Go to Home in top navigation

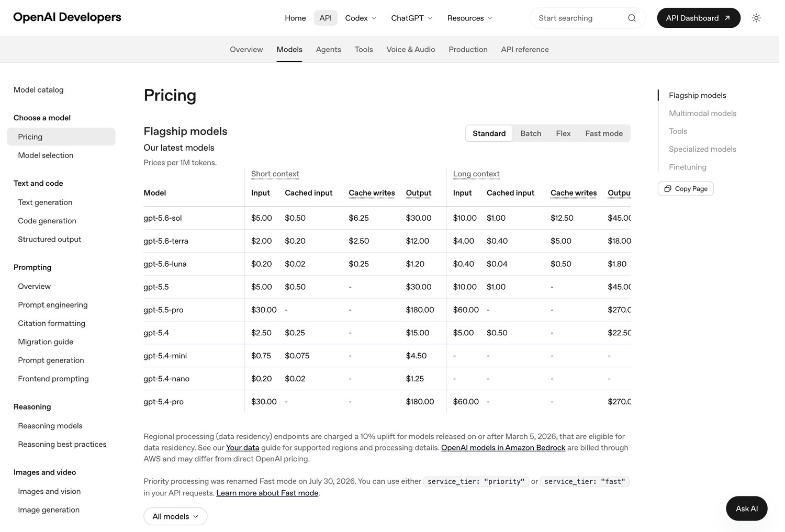point(295,18)
